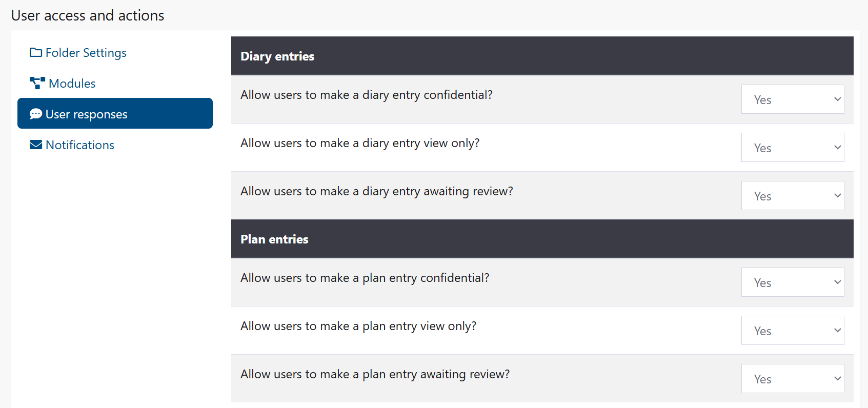The image size is (868, 408).
Task: Open dropdown for diary entry awaiting review
Action: [x=793, y=195]
